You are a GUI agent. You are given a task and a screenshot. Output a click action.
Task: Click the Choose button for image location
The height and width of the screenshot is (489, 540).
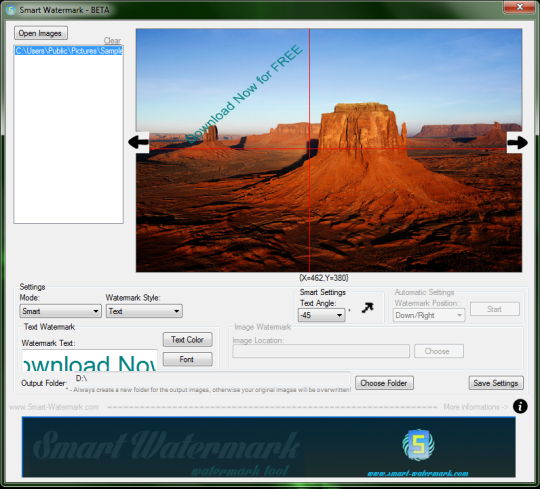(439, 351)
